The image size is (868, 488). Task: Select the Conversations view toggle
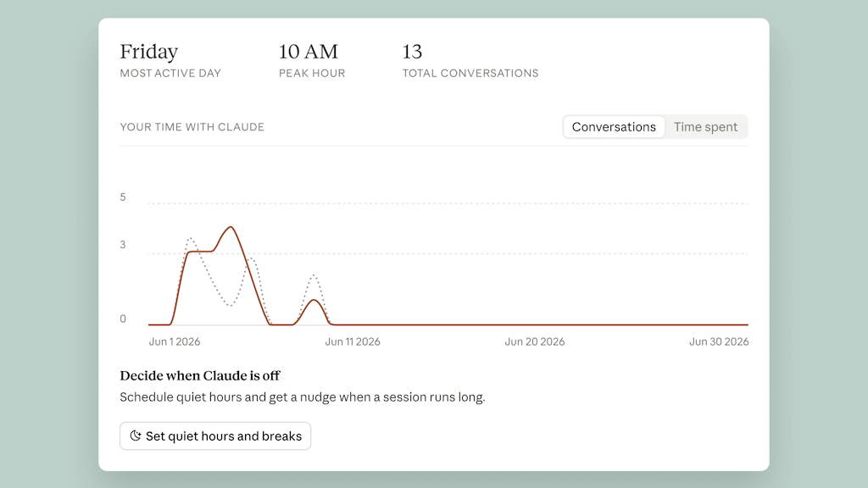coord(614,127)
